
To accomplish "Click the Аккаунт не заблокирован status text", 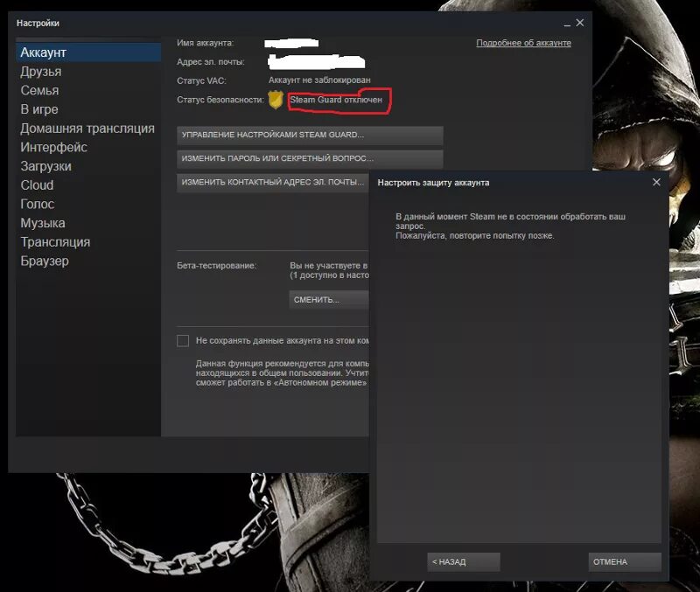I will click(319, 80).
